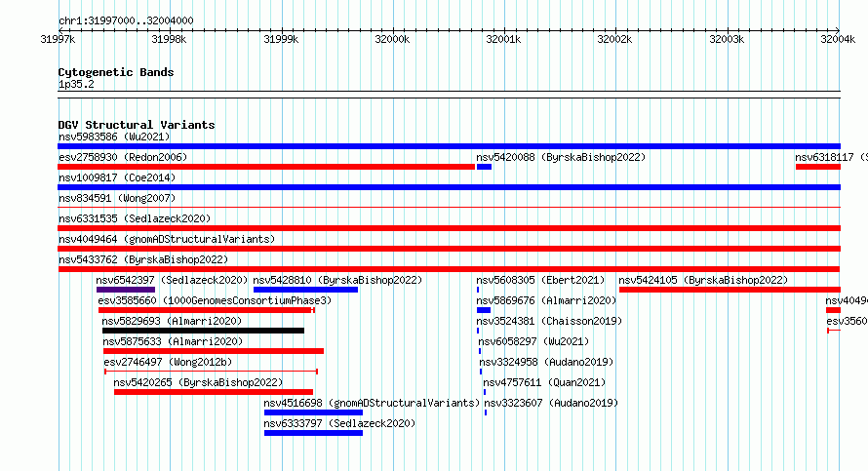
Task: Open the nsv3524381 (Chaisson2019) label
Action: pyautogui.click(x=549, y=321)
